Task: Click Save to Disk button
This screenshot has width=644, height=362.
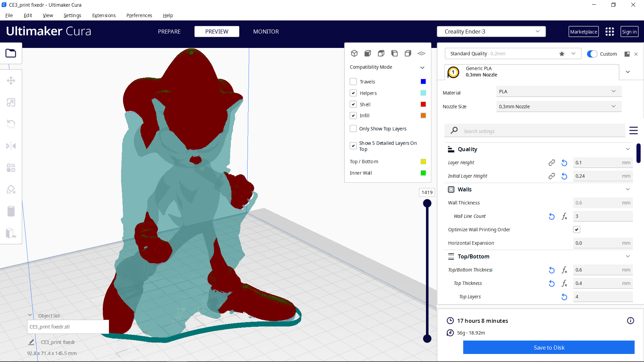Action: pyautogui.click(x=549, y=348)
